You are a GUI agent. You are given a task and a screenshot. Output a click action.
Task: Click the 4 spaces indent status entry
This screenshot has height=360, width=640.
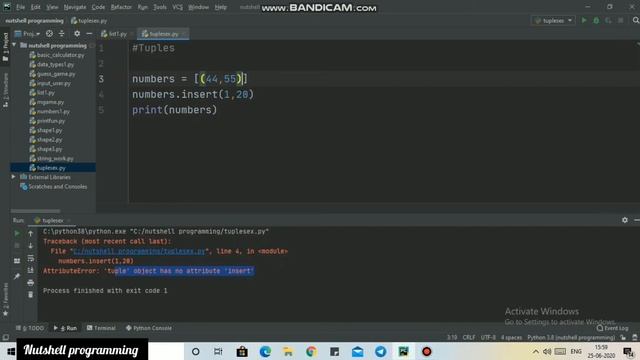tap(511, 338)
